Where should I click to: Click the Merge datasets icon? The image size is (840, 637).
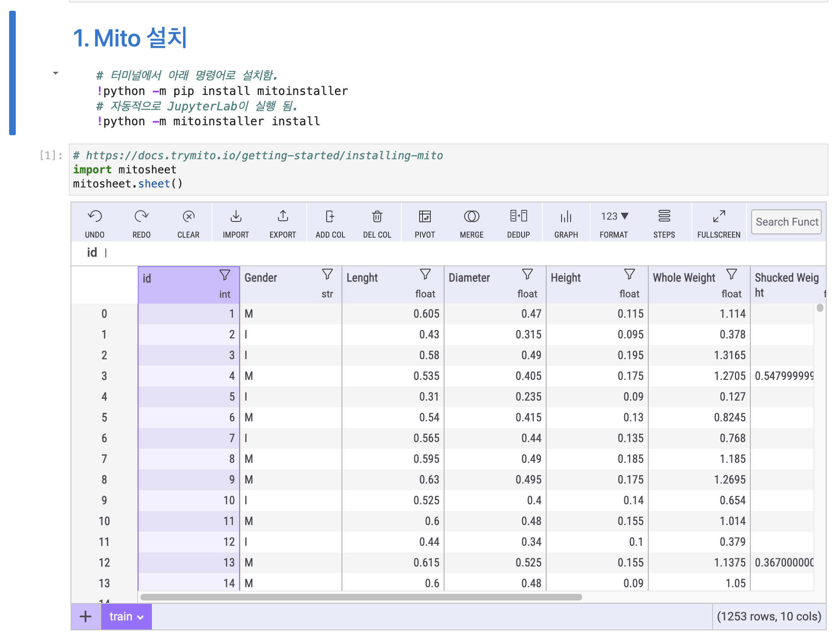point(471,216)
